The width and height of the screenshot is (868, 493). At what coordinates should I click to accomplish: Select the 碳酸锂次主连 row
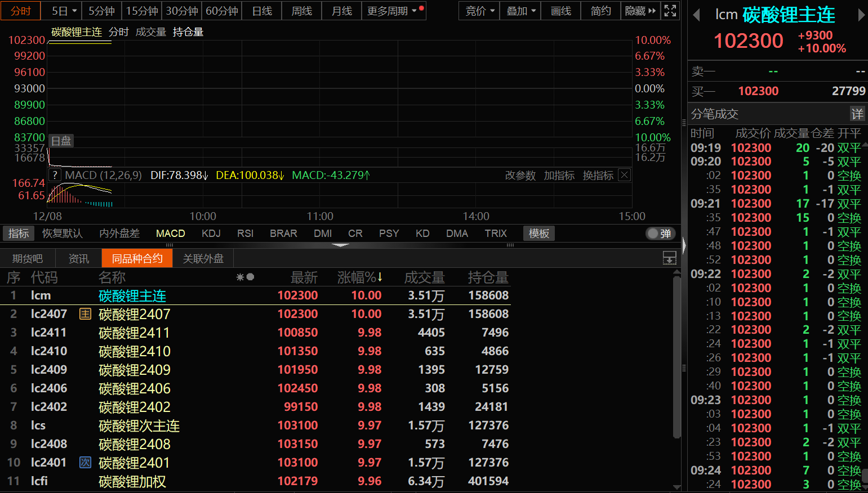256,425
